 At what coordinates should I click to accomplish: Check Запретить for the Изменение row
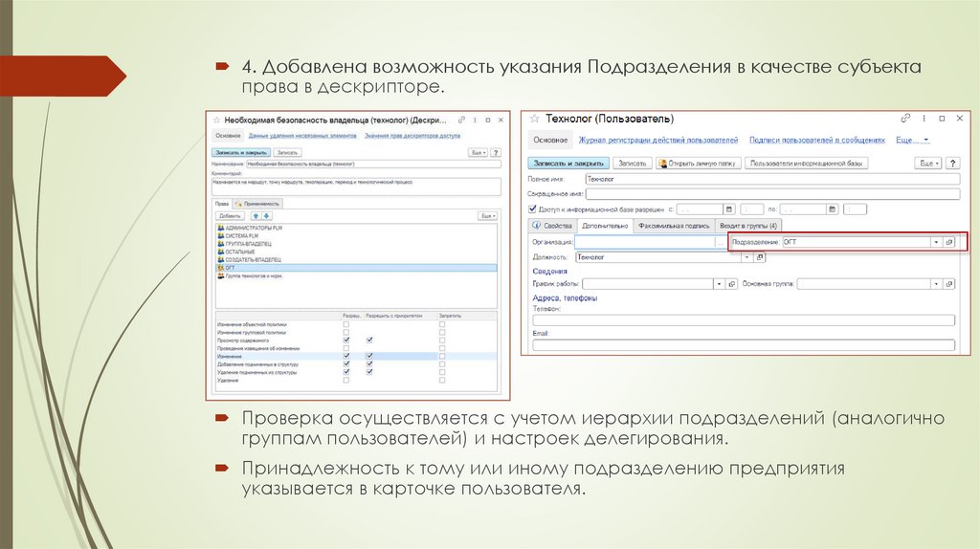point(441,356)
